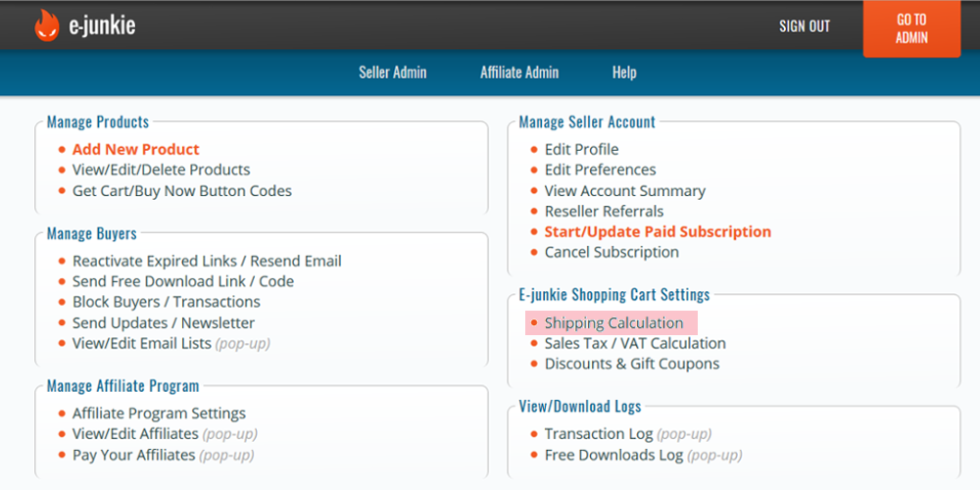Open the Seller Admin menu
The width and height of the screenshot is (980, 490).
(x=393, y=73)
